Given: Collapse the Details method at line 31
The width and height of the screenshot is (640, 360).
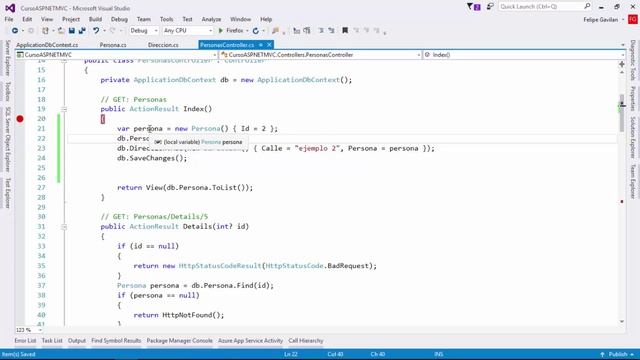Looking at the screenshot, I should tap(64, 227).
